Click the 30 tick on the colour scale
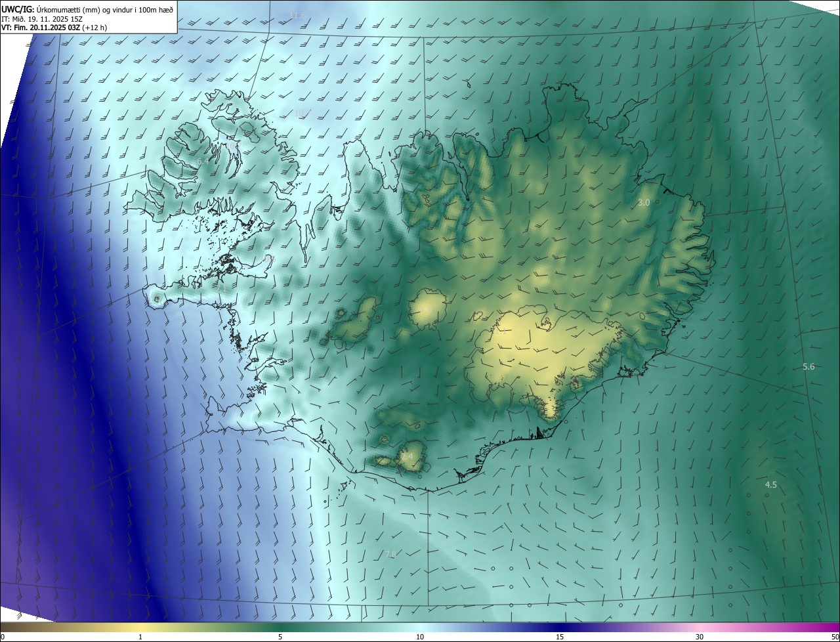Image resolution: width=840 pixels, height=642 pixels. (700, 637)
